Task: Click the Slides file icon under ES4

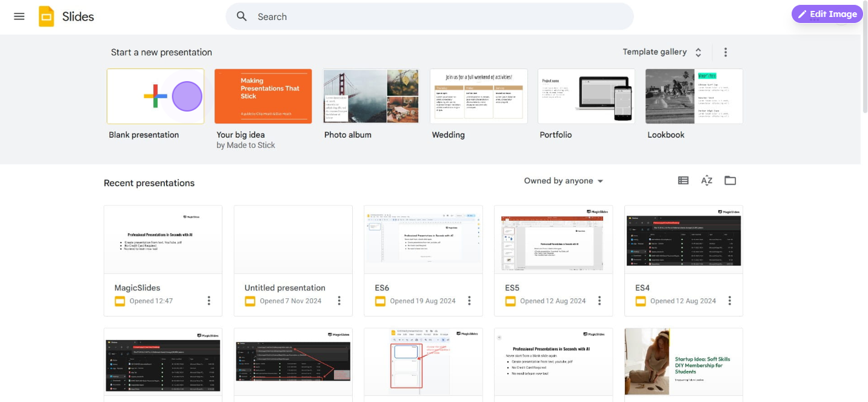Action: pyautogui.click(x=641, y=301)
